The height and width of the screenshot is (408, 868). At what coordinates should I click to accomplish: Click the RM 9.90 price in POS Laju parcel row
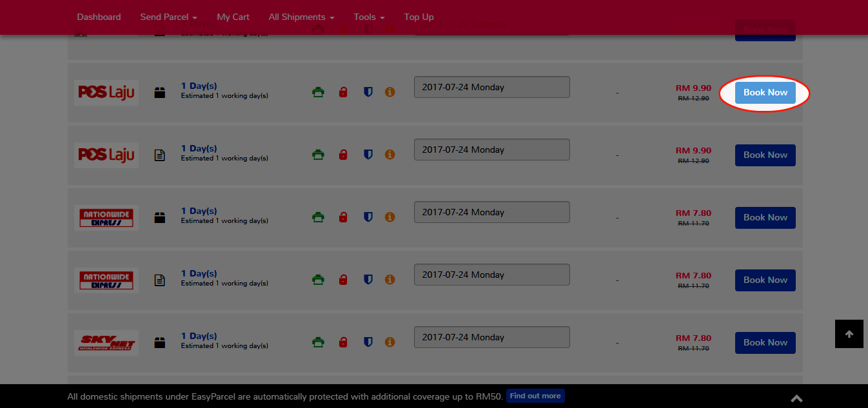click(693, 88)
